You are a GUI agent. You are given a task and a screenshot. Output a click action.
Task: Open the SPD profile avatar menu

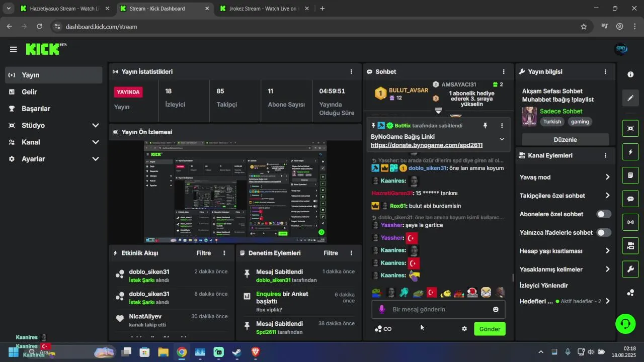pos(621,49)
